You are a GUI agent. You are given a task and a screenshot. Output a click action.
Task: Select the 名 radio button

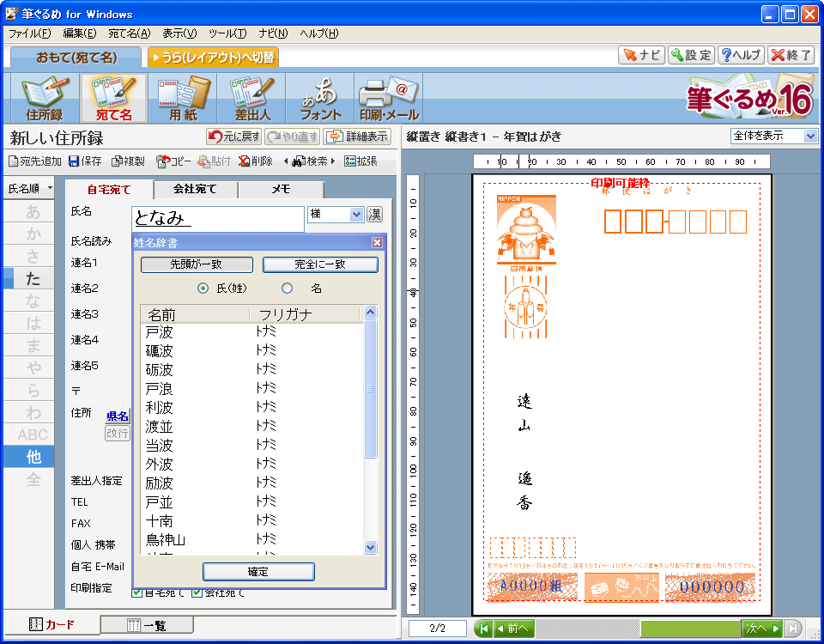coord(287,289)
